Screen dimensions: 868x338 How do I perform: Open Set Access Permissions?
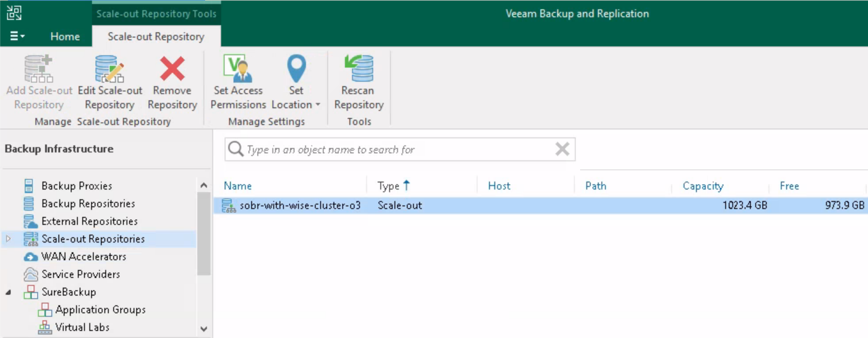point(238,82)
